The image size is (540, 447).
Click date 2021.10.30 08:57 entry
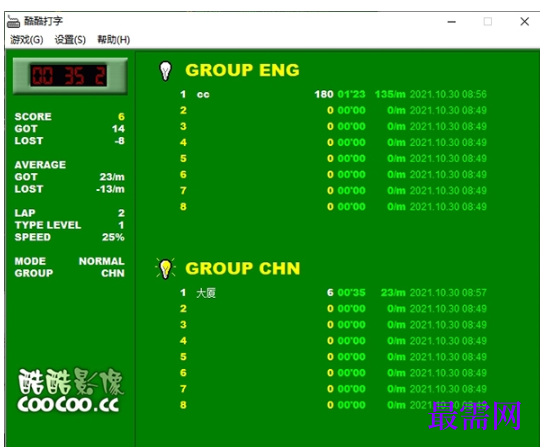tap(448, 293)
